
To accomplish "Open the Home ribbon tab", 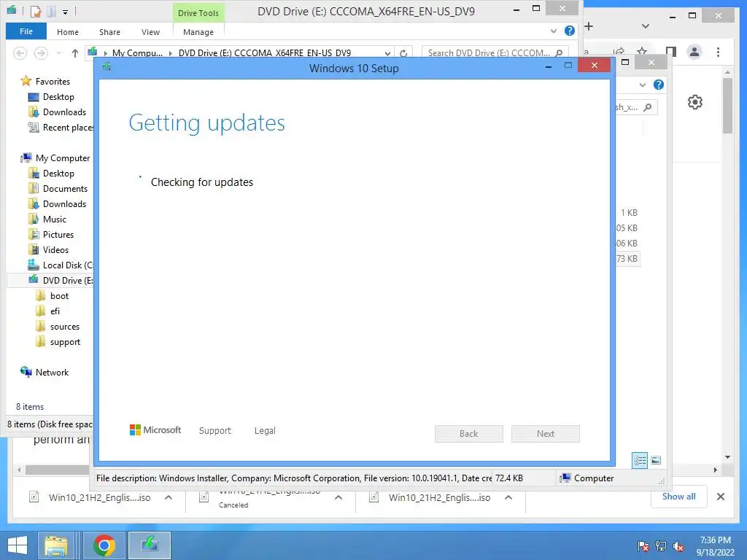I will [68, 32].
